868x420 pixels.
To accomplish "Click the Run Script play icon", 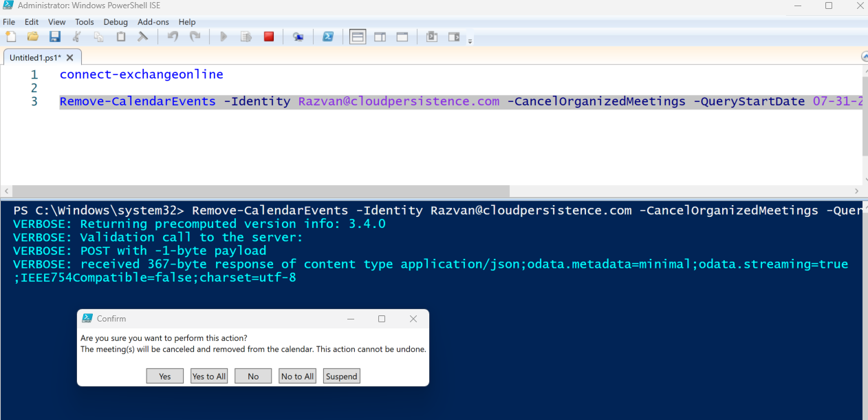I will tap(224, 36).
